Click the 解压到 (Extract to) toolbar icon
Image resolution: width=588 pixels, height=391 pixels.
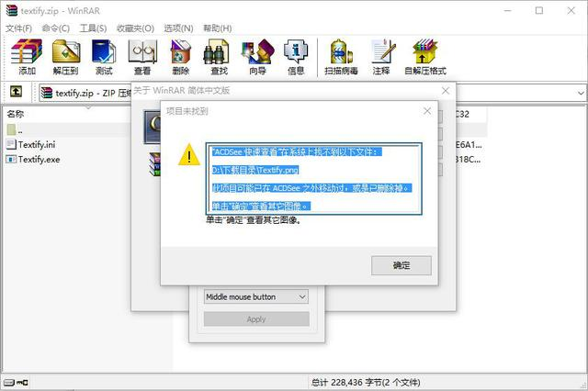[65, 57]
